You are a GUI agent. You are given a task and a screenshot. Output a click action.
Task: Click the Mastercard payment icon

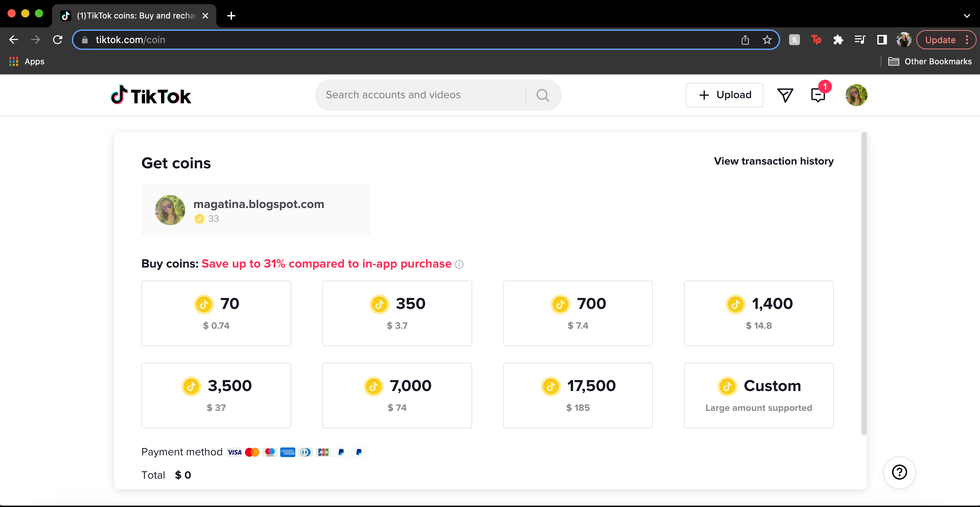(252, 452)
